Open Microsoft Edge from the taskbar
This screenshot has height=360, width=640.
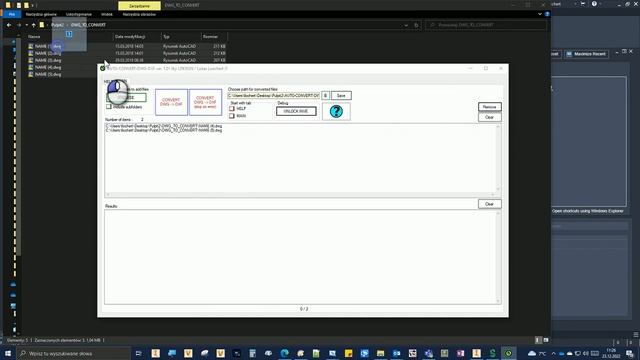coord(284,353)
